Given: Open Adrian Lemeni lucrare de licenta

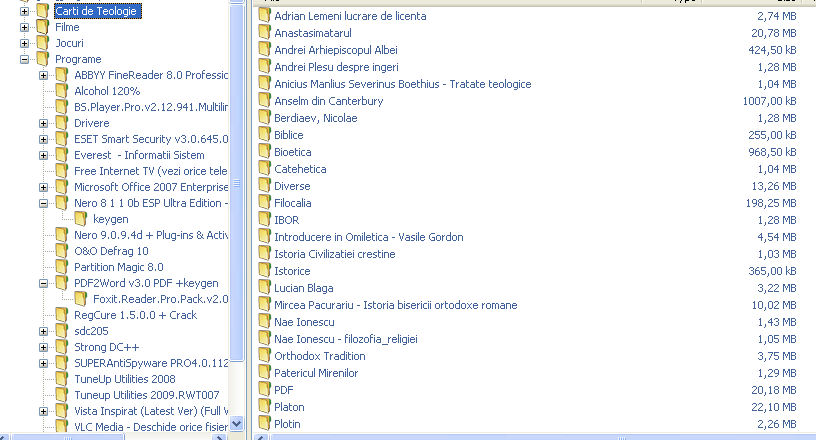Looking at the screenshot, I should [349, 16].
